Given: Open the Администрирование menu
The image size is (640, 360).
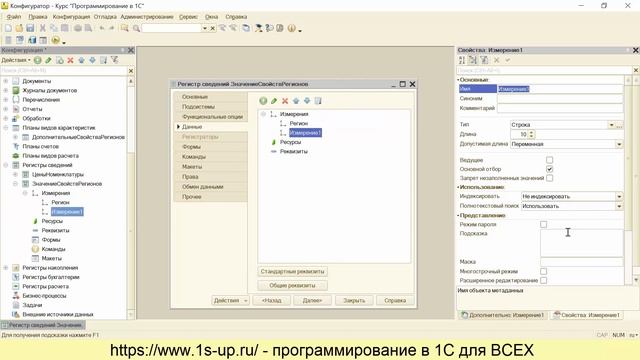Looking at the screenshot, I should 147,17.
